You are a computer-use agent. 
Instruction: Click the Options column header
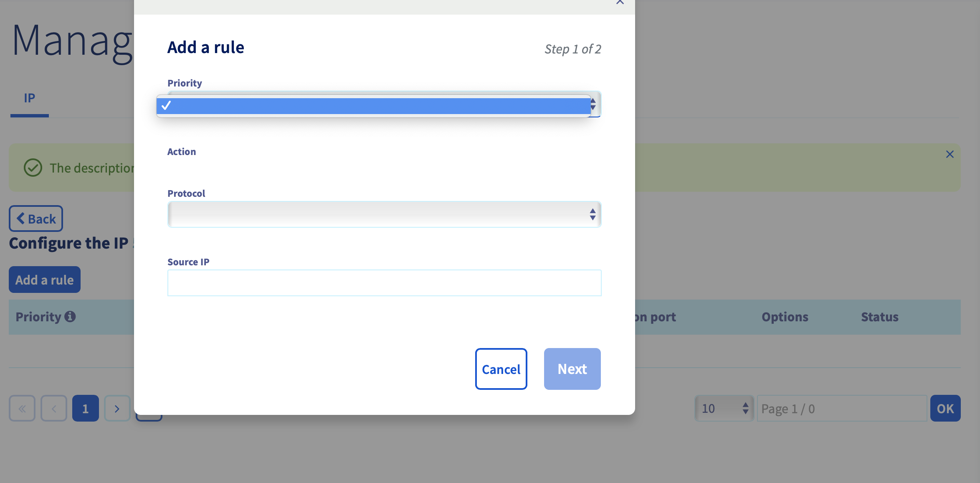pyautogui.click(x=785, y=317)
